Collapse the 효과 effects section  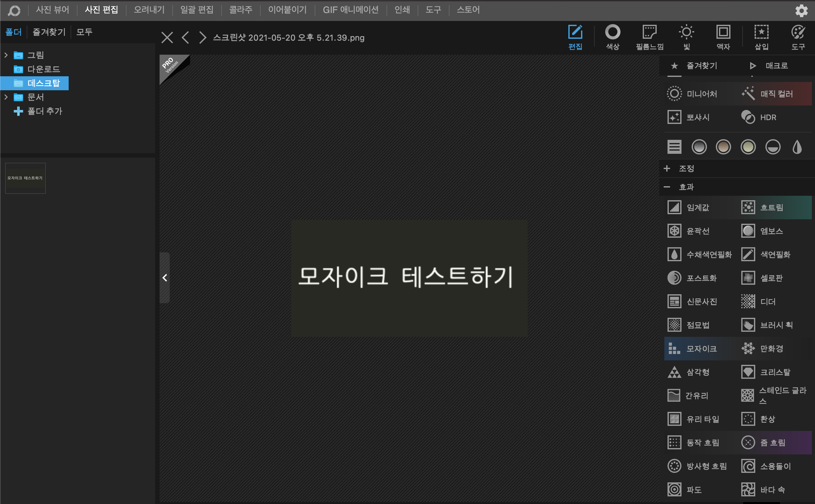[x=667, y=187]
